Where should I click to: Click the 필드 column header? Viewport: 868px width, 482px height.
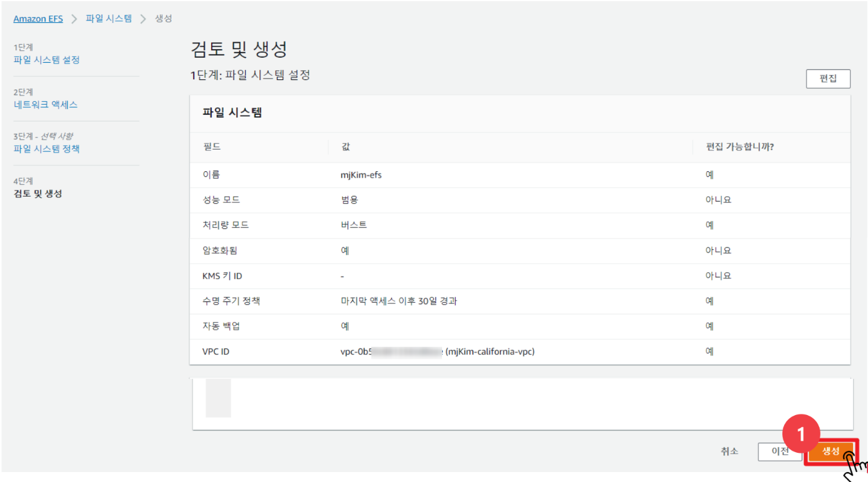212,147
